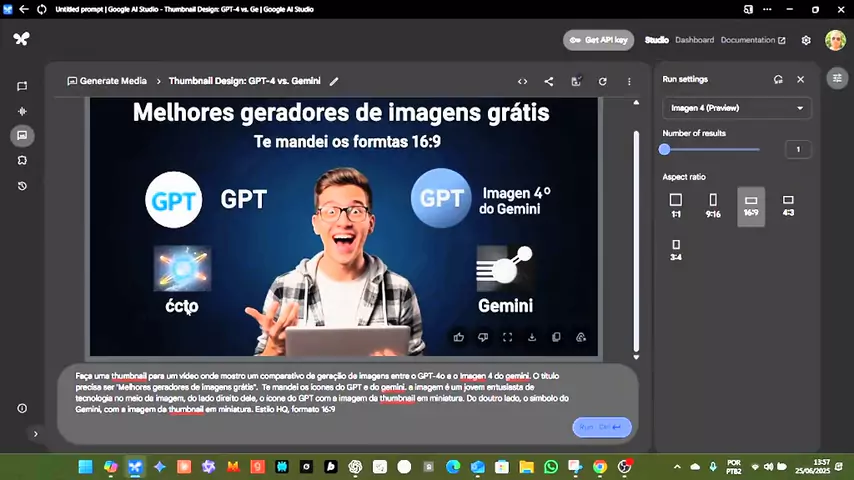Switch to the Dashboard tab
Viewport: 854px width, 480px height.
pos(694,40)
